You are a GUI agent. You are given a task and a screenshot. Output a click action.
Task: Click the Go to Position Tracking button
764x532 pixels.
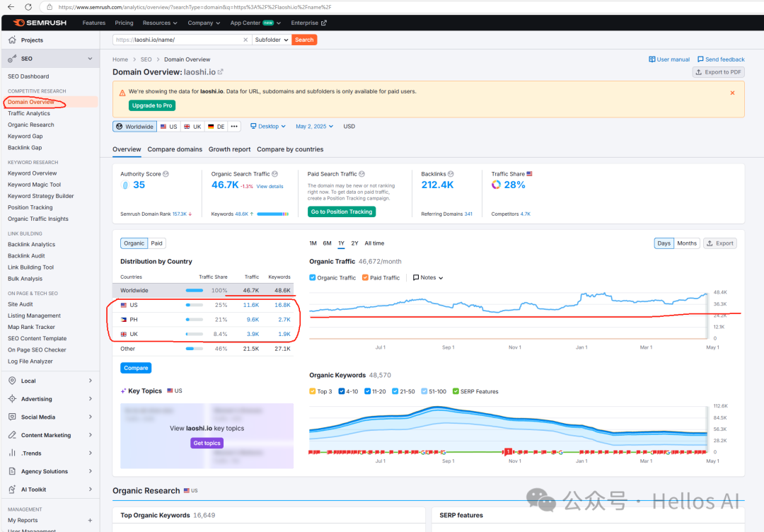tap(342, 212)
